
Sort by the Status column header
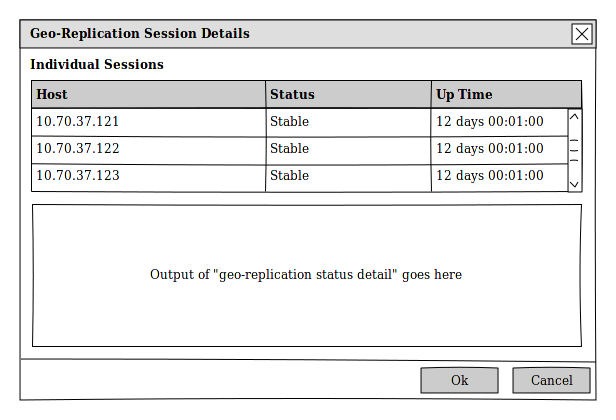pyautogui.click(x=348, y=95)
